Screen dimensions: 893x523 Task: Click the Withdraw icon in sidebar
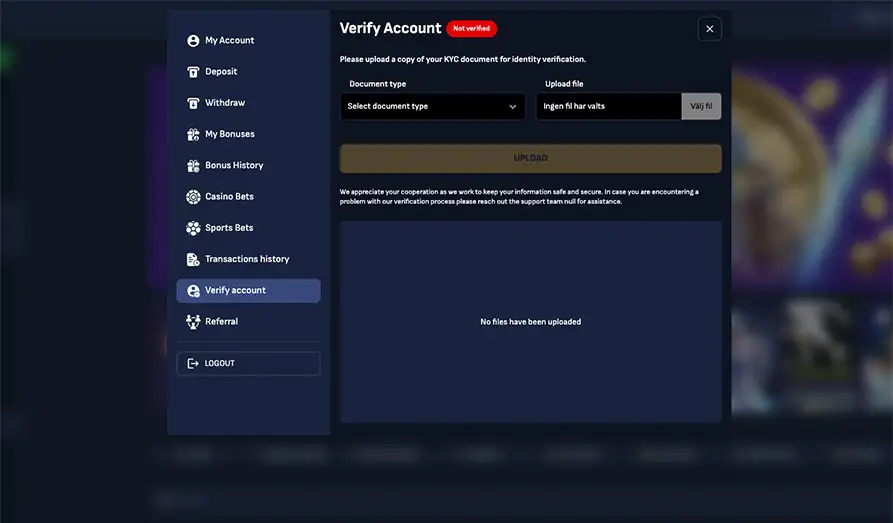[193, 103]
